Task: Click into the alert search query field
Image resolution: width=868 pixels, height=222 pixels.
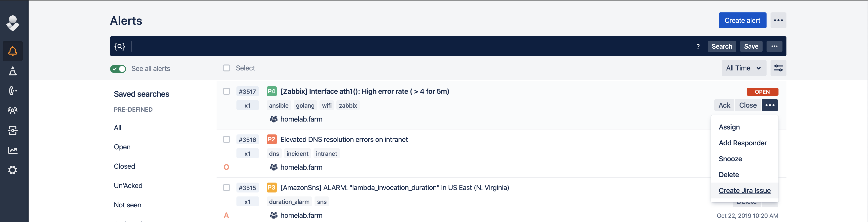Action: point(411,46)
